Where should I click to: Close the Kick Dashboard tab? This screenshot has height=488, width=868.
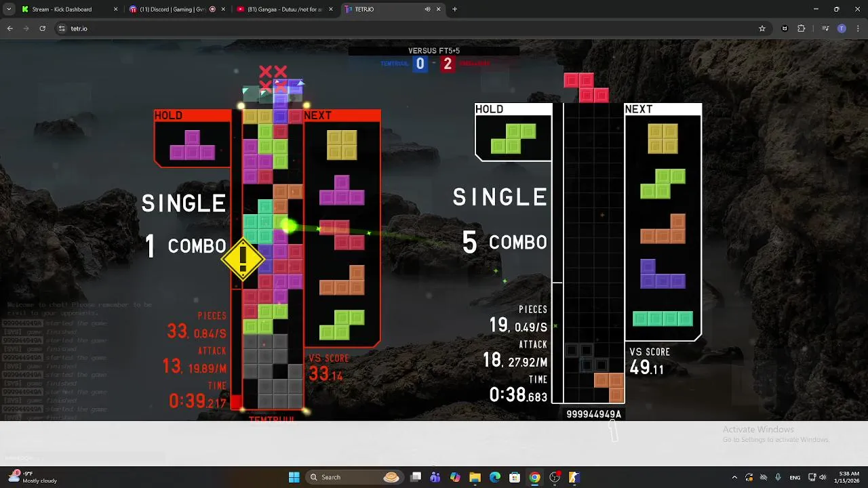tap(115, 9)
